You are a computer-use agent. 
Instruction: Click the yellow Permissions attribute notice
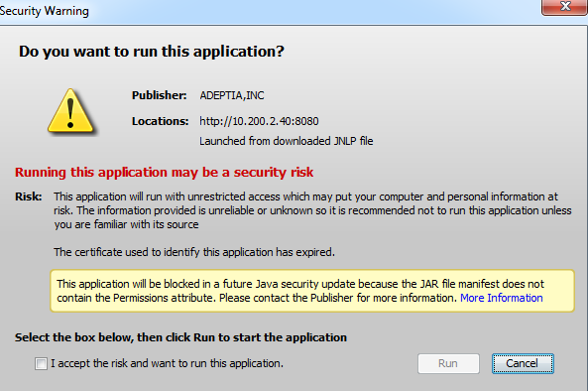pyautogui.click(x=312, y=291)
